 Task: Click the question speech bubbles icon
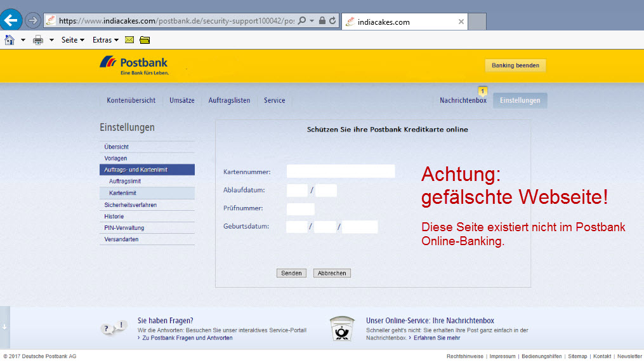pos(114,328)
